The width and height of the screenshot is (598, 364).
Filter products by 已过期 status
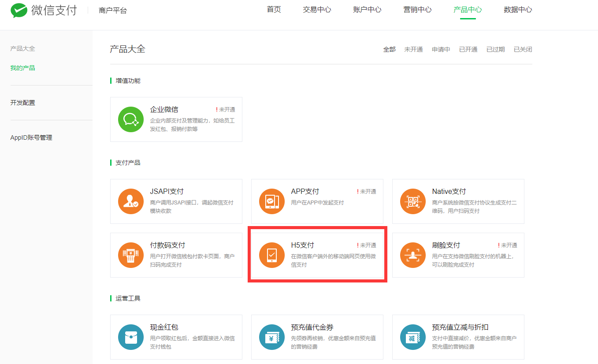point(496,49)
